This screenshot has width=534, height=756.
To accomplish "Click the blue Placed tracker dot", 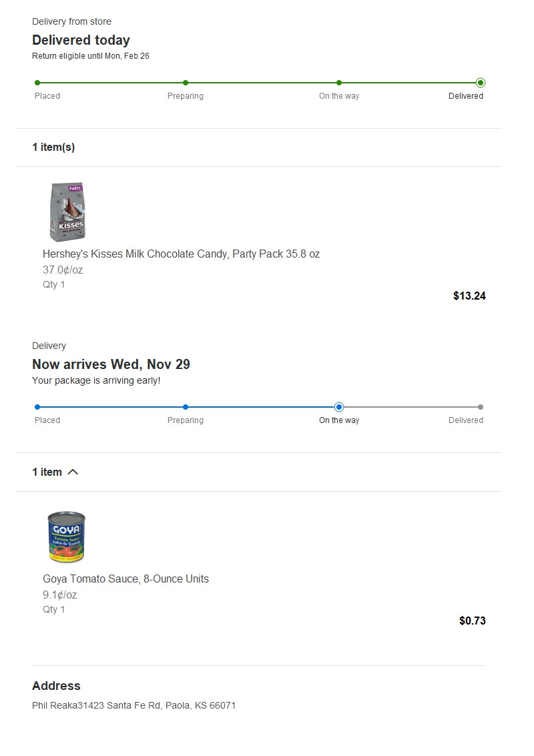I will click(x=37, y=407).
